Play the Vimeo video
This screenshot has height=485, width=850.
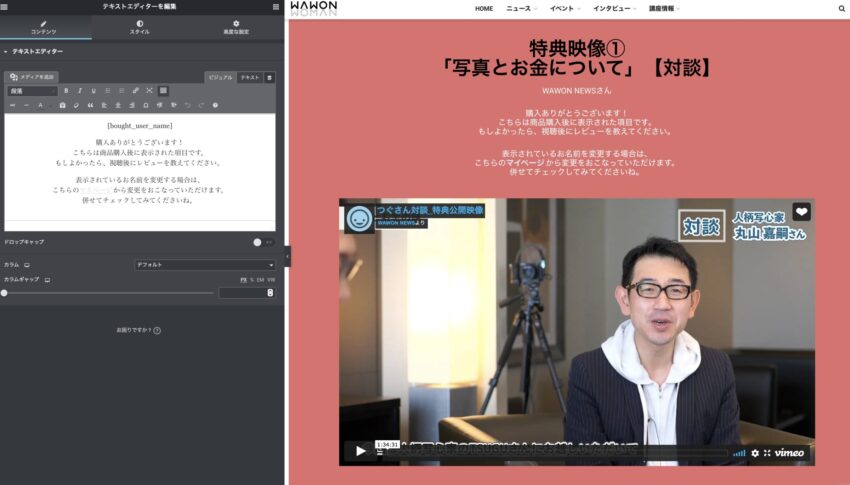coord(360,451)
